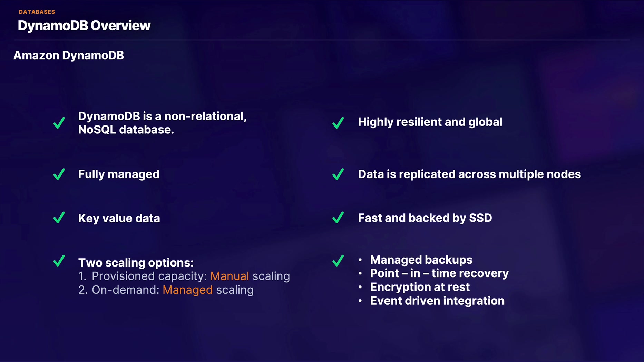Click checkmark beside non-relational NoSQL database
Screen dimensions: 644x362
[59, 123]
